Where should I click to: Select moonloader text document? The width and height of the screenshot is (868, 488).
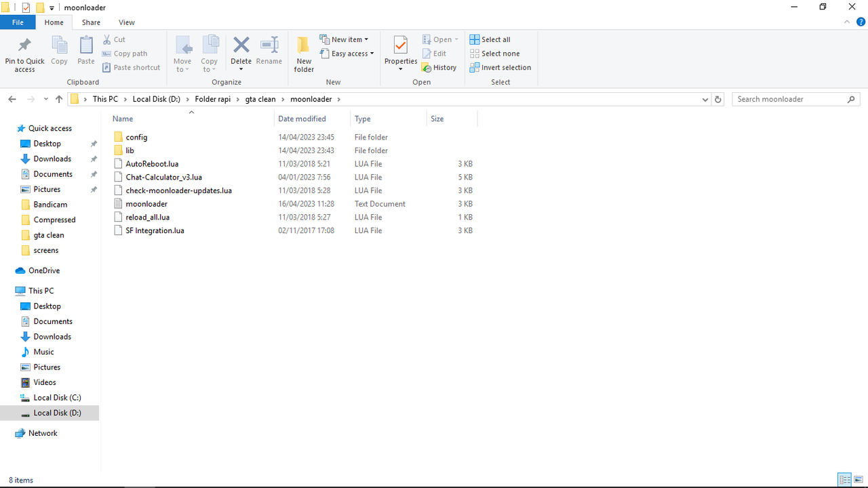pyautogui.click(x=146, y=204)
